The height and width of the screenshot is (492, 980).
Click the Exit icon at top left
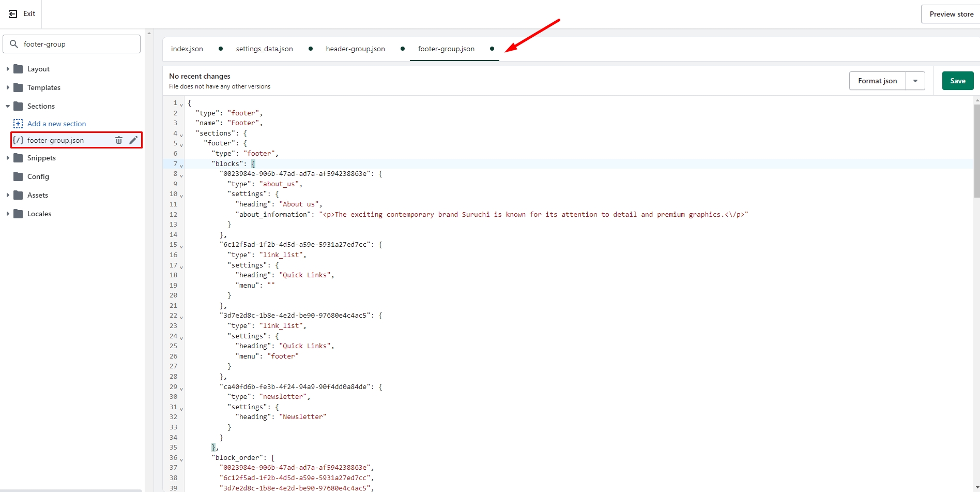[x=13, y=14]
